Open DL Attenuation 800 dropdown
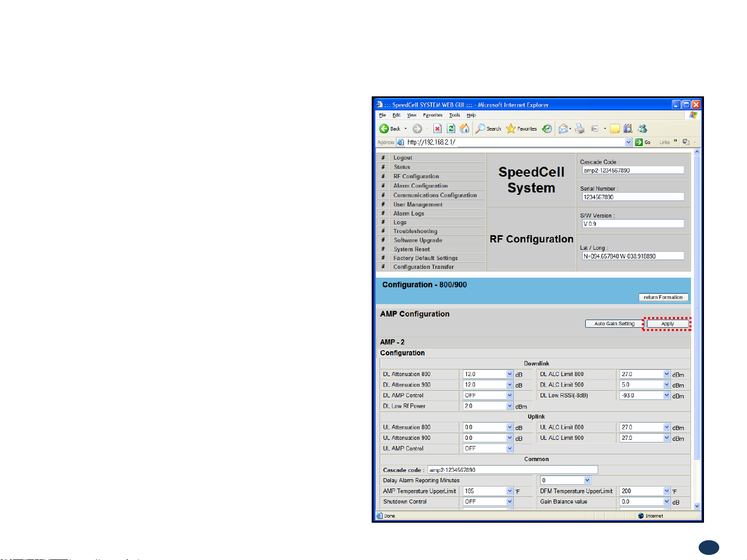 pyautogui.click(x=510, y=374)
